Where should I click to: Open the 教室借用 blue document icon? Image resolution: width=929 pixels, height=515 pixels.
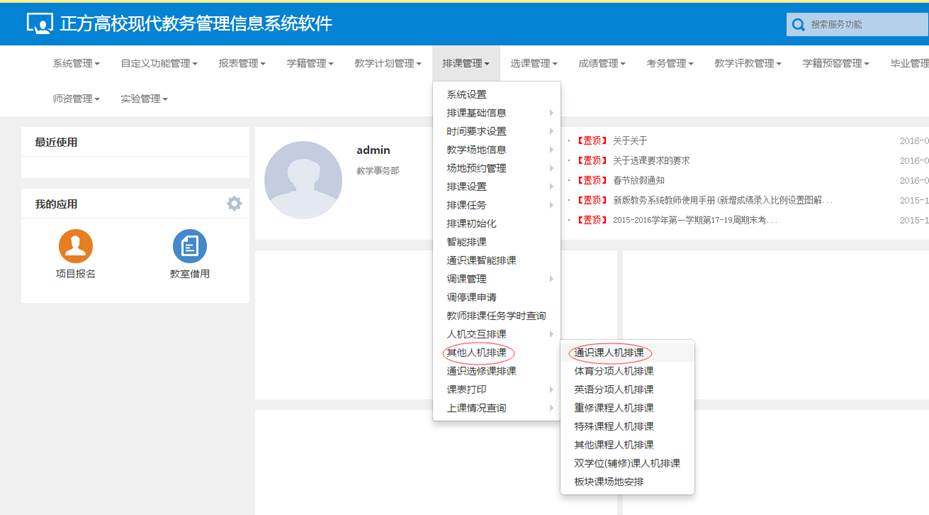(x=189, y=245)
